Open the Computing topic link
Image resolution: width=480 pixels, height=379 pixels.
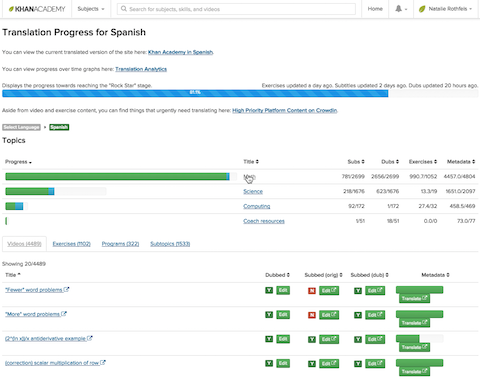point(257,206)
